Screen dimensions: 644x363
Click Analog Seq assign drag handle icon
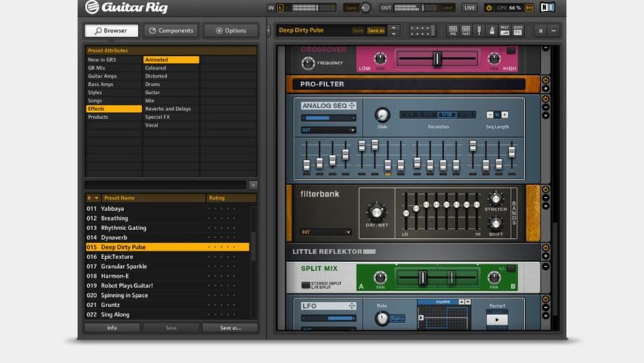[x=352, y=106]
